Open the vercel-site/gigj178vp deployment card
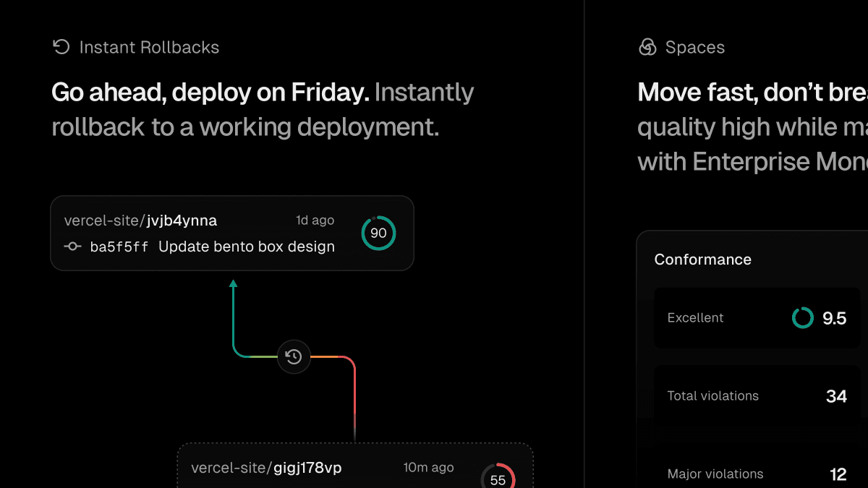This screenshot has height=488, width=868. point(355,466)
